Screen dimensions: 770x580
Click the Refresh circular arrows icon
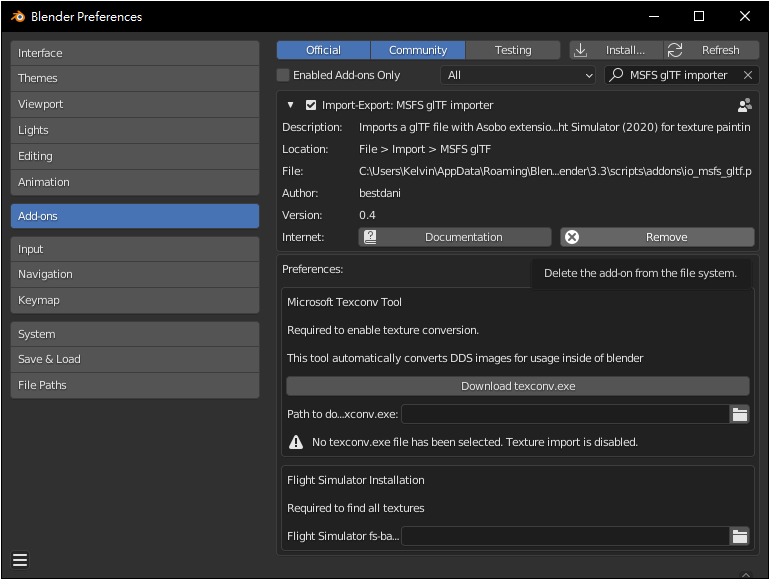pyautogui.click(x=675, y=50)
